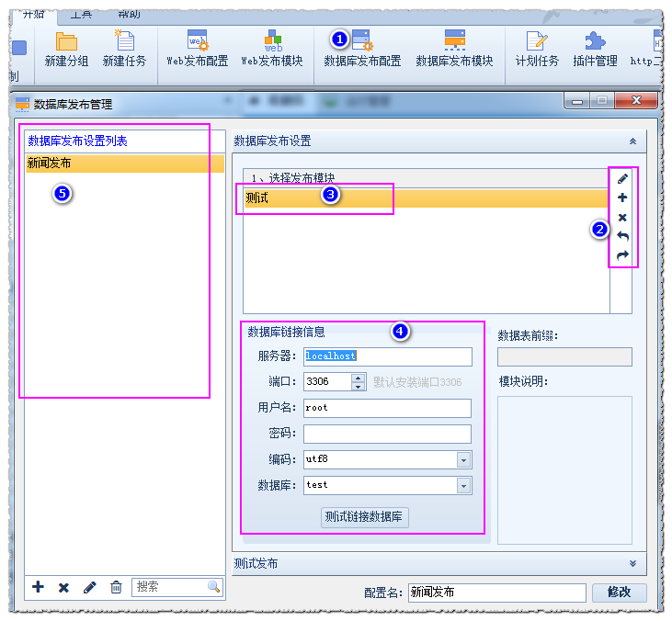Screen dimensions: 672x621
Task: Click the 修改 button
Action: click(619, 593)
